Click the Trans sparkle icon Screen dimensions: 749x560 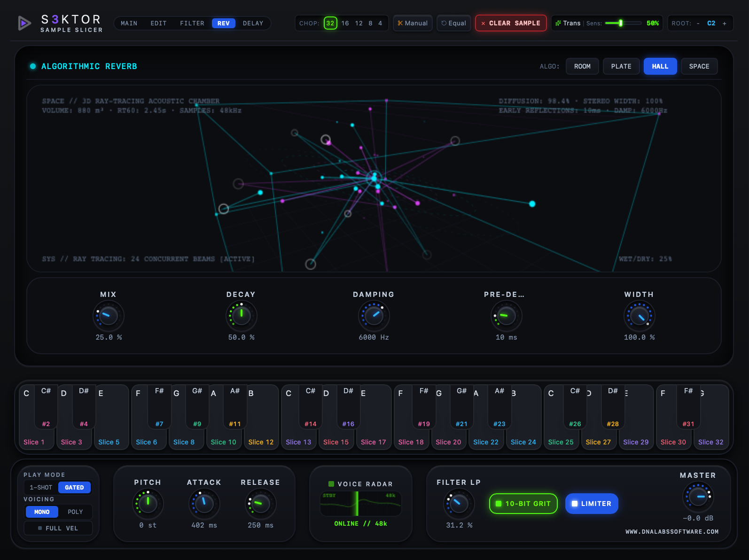[x=558, y=23]
